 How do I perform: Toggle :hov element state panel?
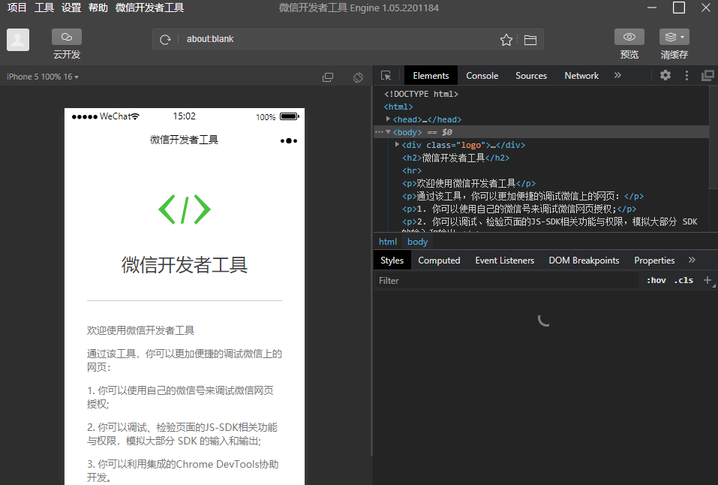656,281
